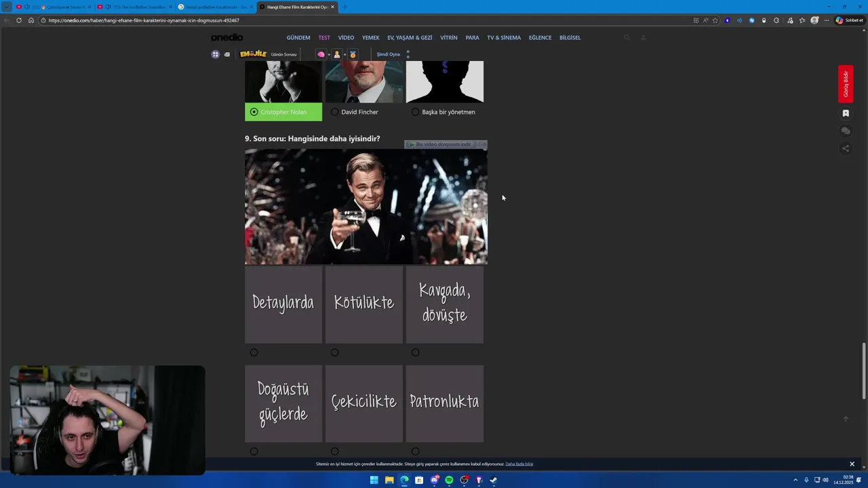Open the vertical dots next to Şimdi Oyna
This screenshot has width=868, height=488.
coord(408,54)
